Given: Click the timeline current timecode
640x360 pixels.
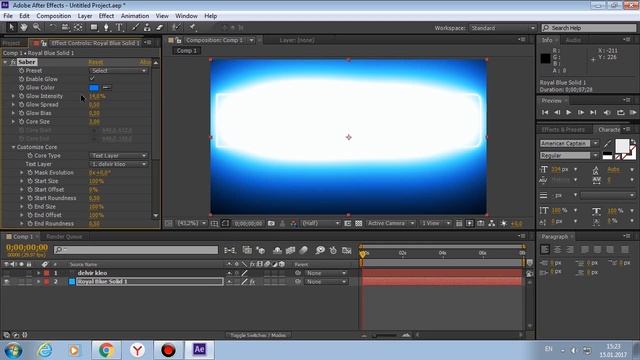Looking at the screenshot, I should [27, 247].
